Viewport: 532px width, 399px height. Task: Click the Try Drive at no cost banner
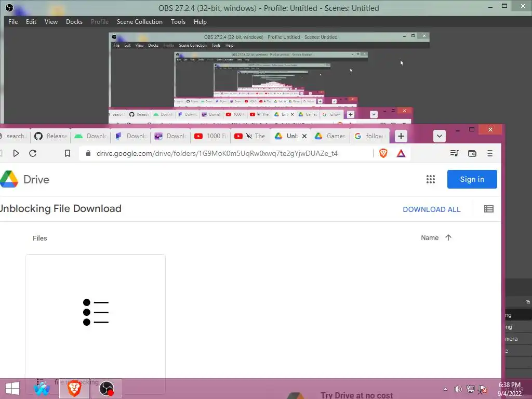[356, 395]
